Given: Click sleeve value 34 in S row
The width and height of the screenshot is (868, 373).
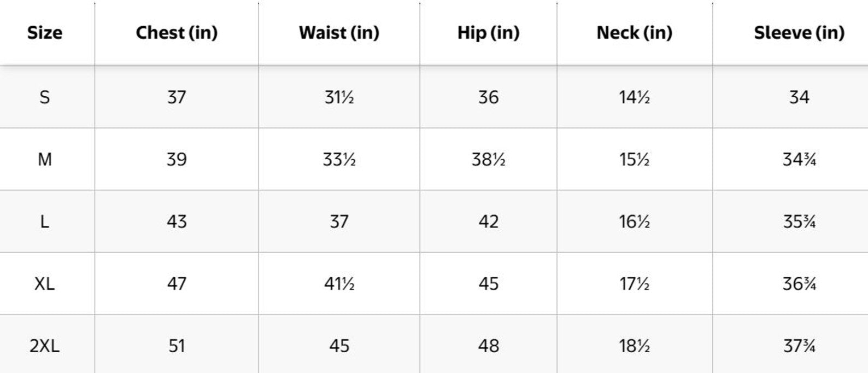Looking at the screenshot, I should click(799, 97).
